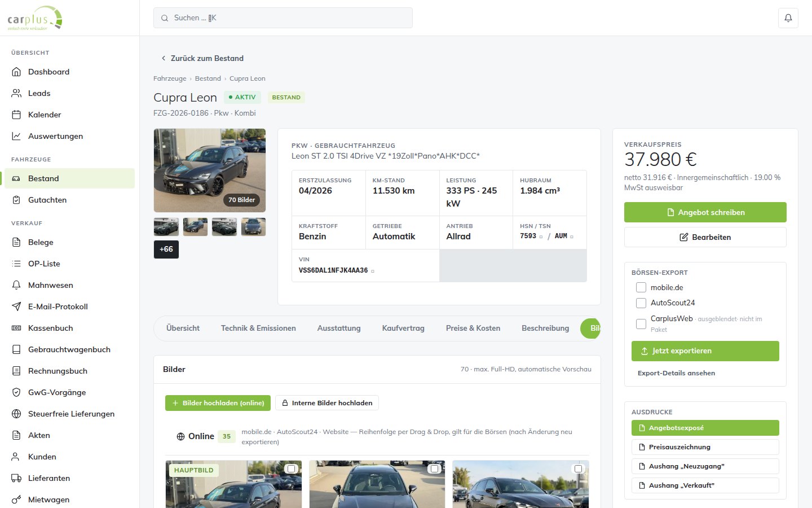
Task: Copy TSN AUM using copy icon
Action: [x=571, y=237]
